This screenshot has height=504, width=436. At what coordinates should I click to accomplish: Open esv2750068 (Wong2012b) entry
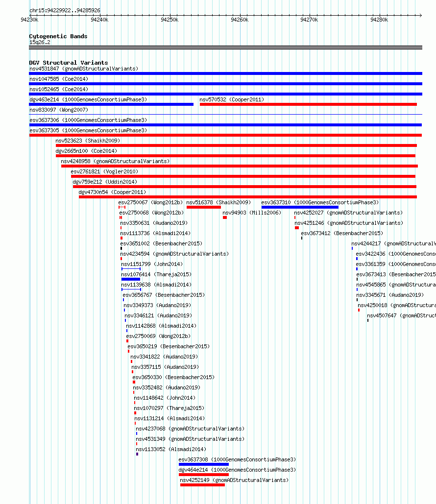click(151, 213)
